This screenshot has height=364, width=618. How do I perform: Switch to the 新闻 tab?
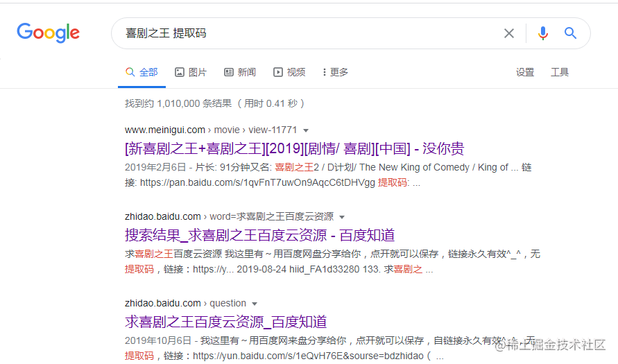click(240, 72)
